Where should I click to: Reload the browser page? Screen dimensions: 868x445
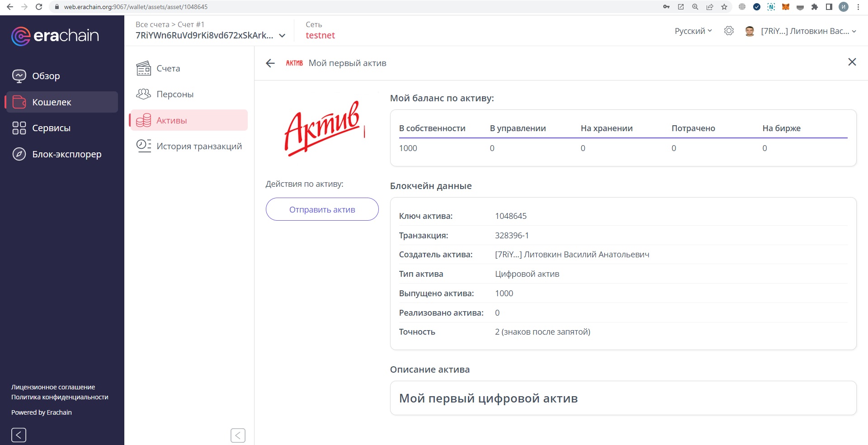point(39,7)
